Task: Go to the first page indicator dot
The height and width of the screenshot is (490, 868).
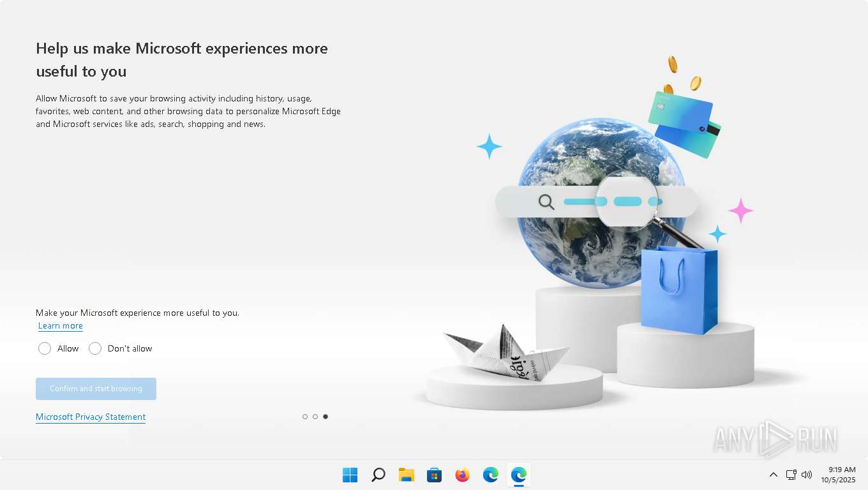Action: (305, 417)
